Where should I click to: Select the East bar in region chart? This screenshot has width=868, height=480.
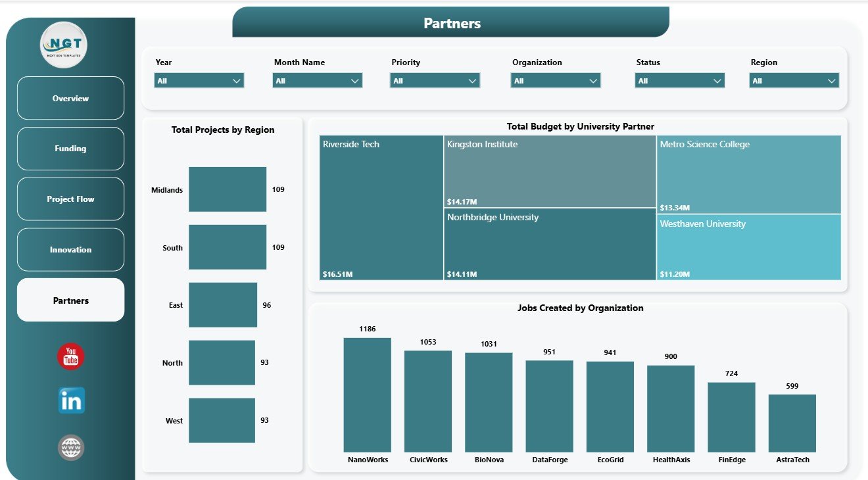(x=223, y=305)
